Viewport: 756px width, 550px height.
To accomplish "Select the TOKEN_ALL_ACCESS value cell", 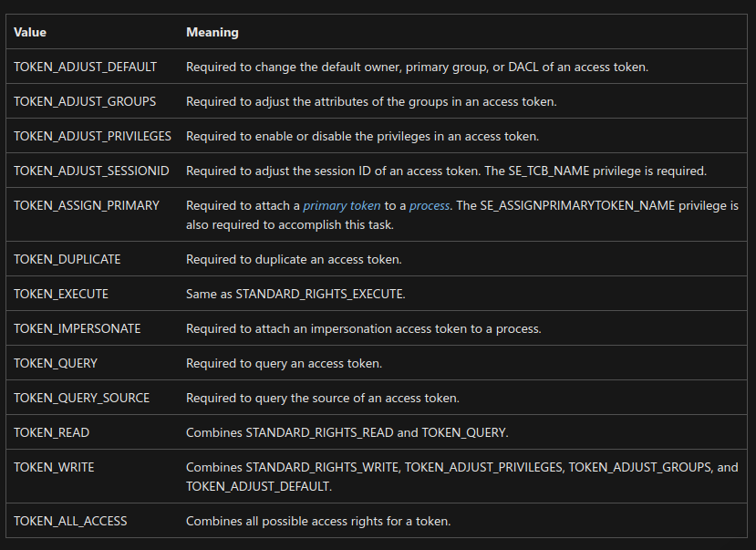I will pyautogui.click(x=70, y=521).
